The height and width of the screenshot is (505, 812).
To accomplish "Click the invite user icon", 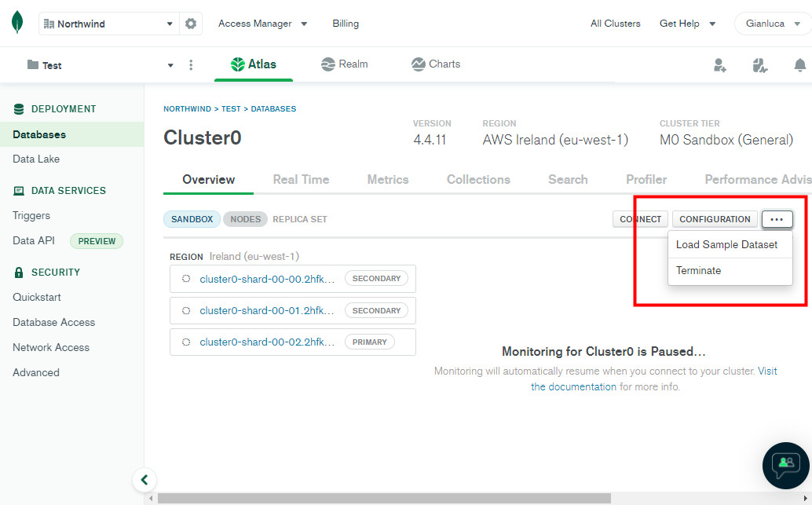I will (720, 65).
